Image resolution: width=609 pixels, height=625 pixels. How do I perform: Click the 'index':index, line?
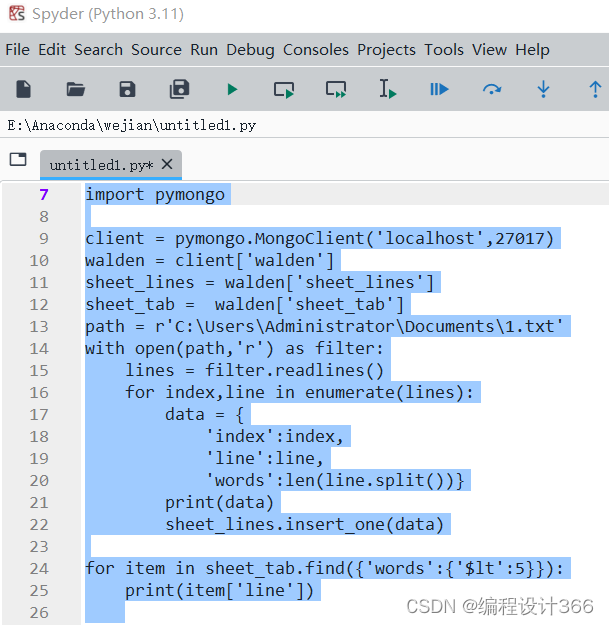(275, 436)
